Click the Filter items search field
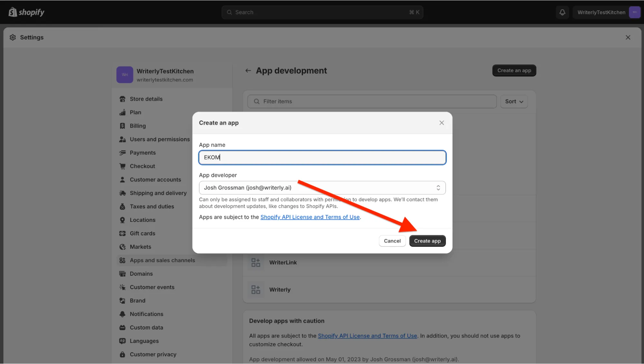The height and width of the screenshot is (364, 644). (372, 102)
